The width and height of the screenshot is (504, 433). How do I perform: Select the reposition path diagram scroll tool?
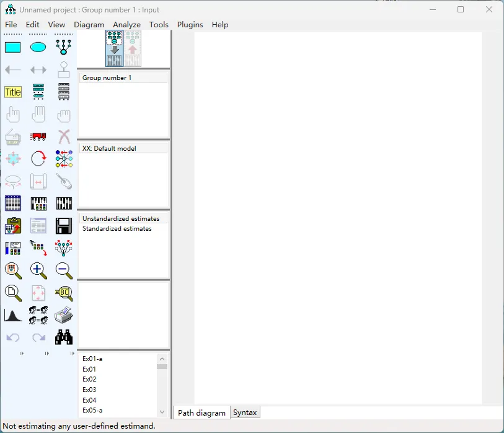38,181
